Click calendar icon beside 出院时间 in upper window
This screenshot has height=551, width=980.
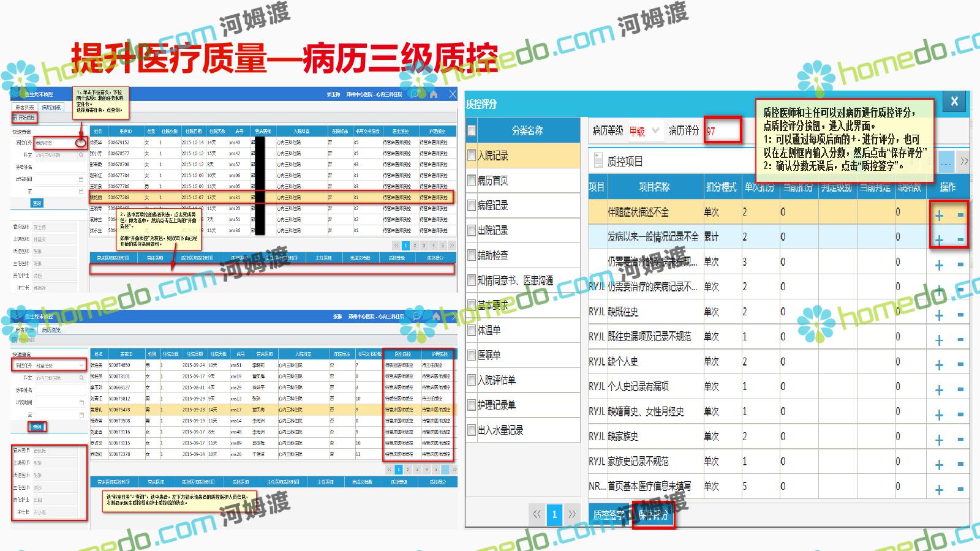pyautogui.click(x=81, y=179)
